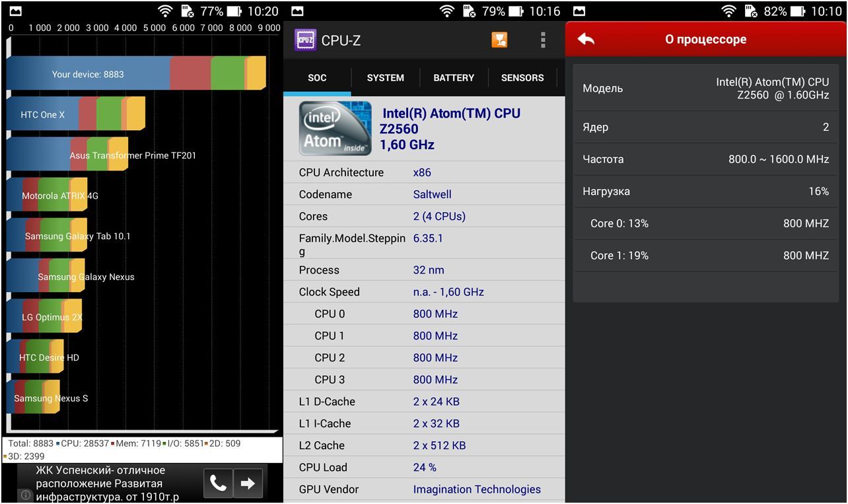The height and width of the screenshot is (504, 848).
Task: Tap the orange validation icon in CPU-Z toolbar
Action: (499, 40)
